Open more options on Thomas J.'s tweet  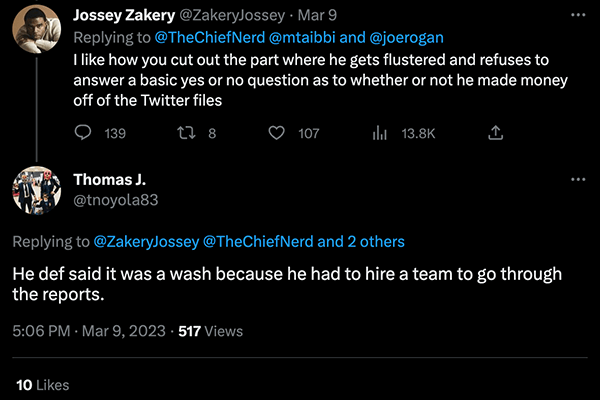click(x=577, y=179)
